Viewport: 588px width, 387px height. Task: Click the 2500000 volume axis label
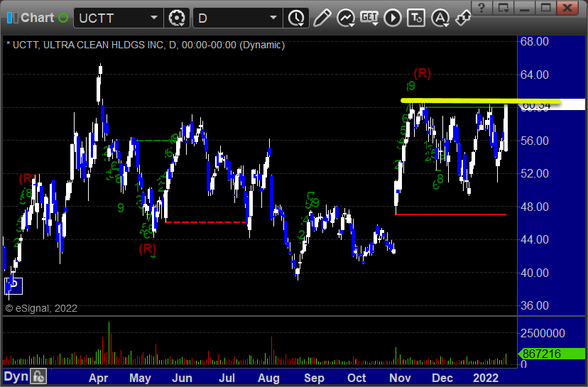pyautogui.click(x=543, y=333)
